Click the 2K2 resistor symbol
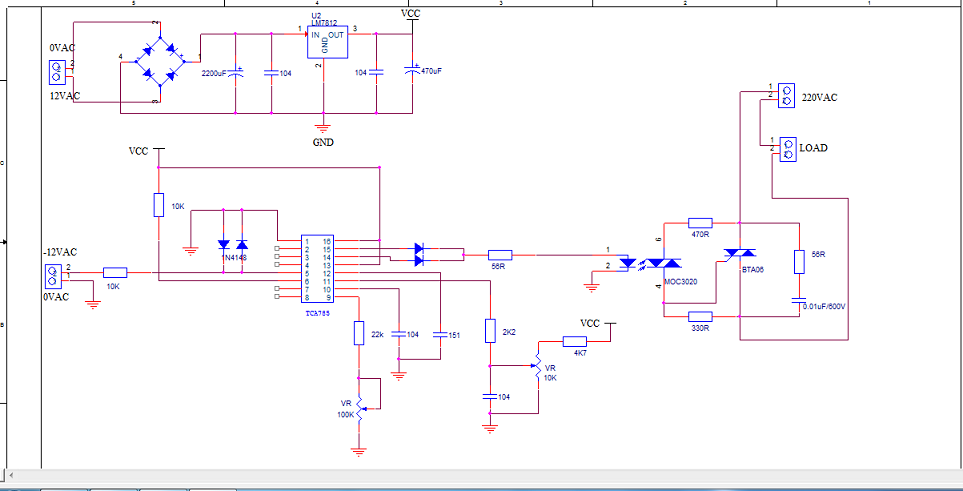Viewport: 963px width, 491px height. [x=490, y=331]
